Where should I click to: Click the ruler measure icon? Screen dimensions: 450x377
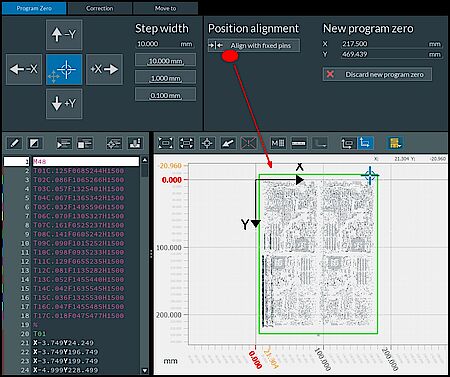tap(299, 143)
